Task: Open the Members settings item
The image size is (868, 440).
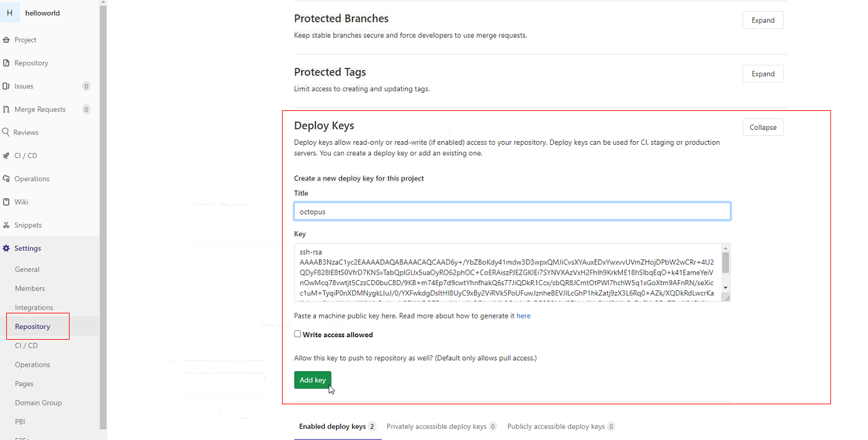Action: [30, 289]
